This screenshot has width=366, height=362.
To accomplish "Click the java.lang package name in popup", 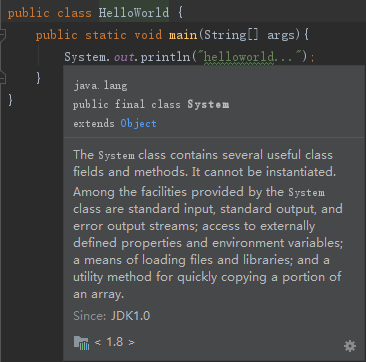I will pos(100,86).
